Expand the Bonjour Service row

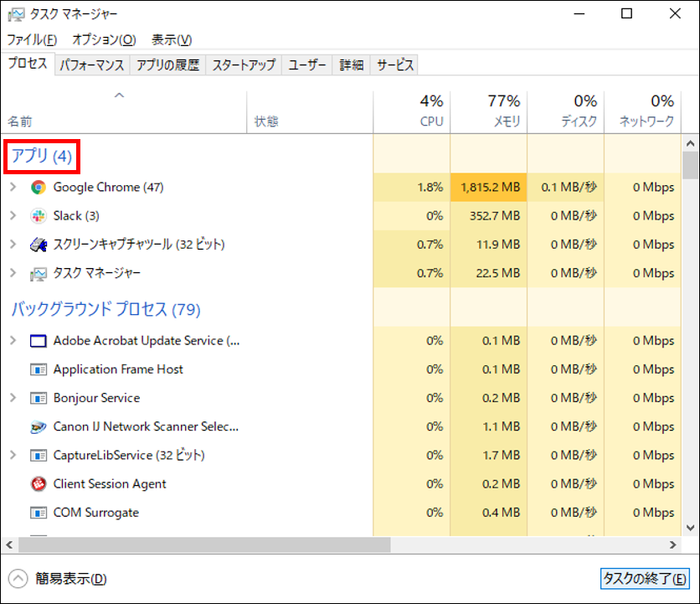[13, 398]
